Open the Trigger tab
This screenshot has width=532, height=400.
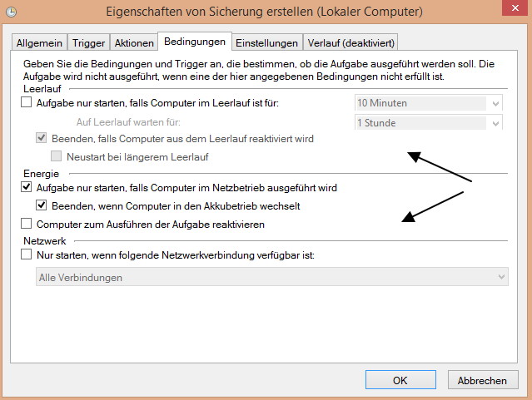coord(88,42)
